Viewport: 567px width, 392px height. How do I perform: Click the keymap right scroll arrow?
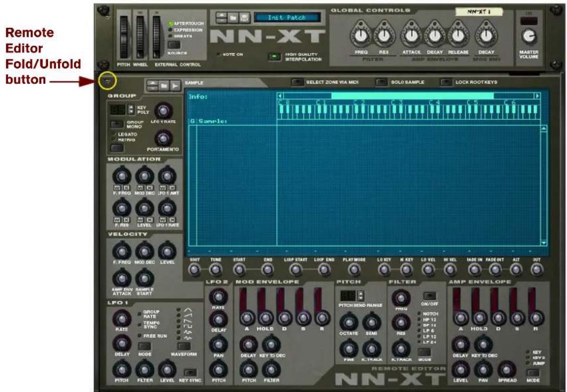(x=538, y=96)
